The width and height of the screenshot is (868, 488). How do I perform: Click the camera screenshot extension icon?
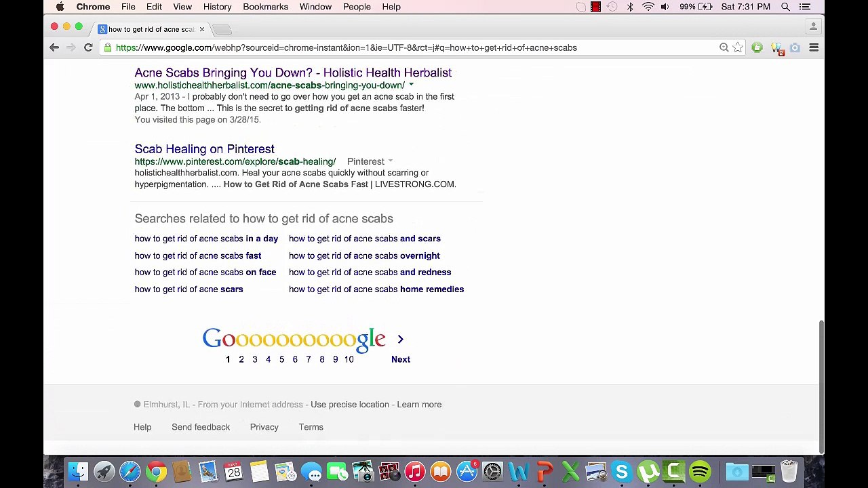pos(795,47)
